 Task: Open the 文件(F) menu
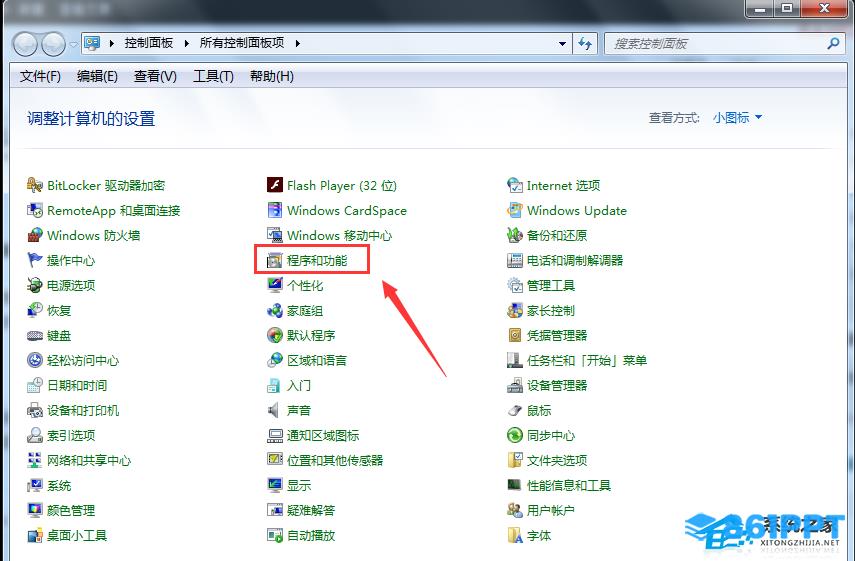[x=40, y=76]
